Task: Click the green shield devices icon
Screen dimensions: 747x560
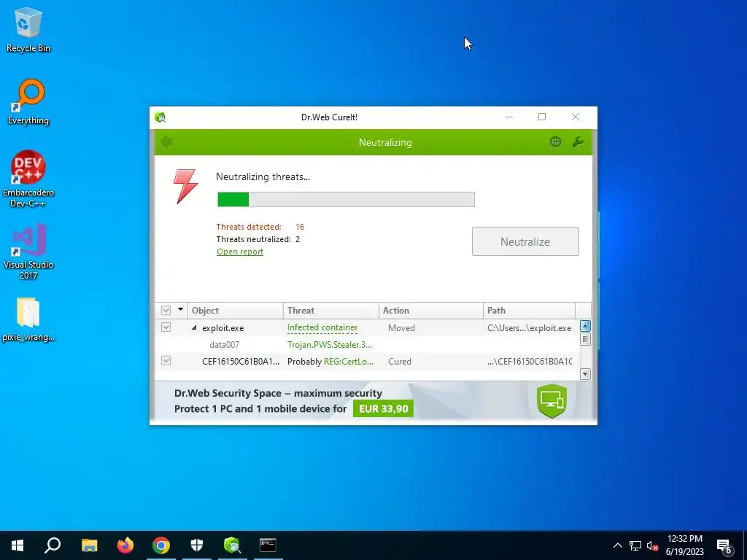Action: pyautogui.click(x=551, y=401)
